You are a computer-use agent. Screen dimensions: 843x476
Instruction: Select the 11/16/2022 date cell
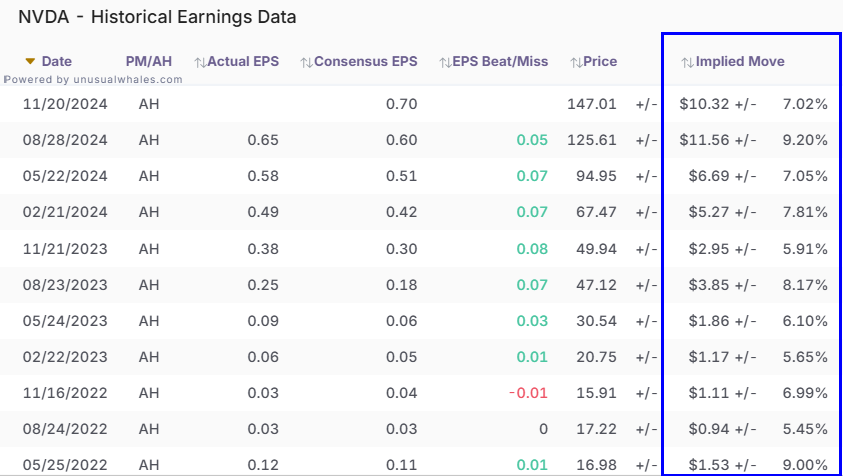click(65, 393)
